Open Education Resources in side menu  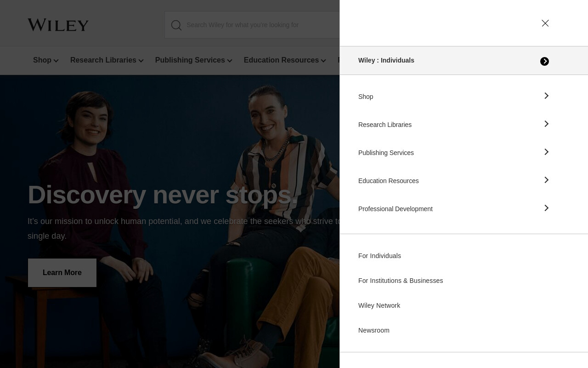389,181
